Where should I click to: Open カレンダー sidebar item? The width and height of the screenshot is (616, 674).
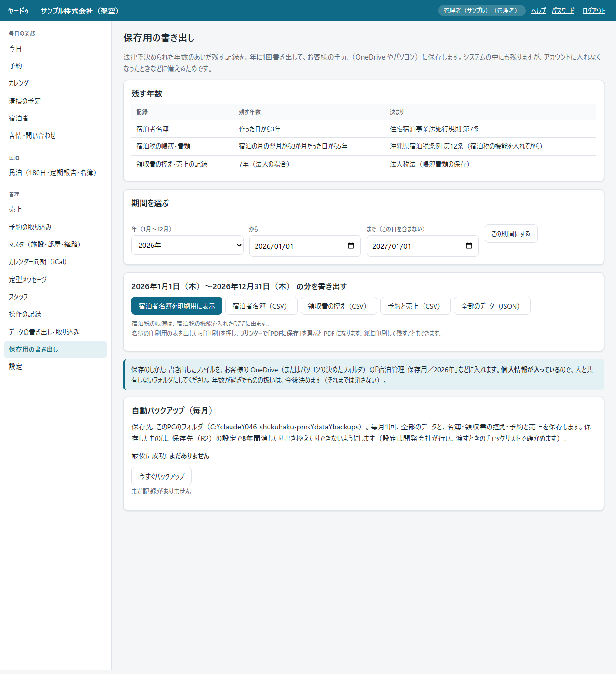click(55, 83)
